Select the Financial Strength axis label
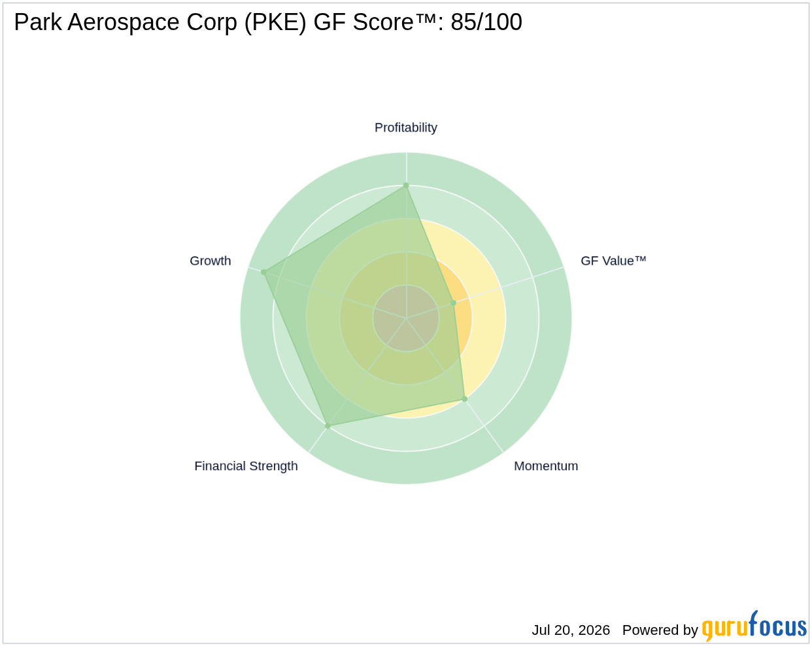Screen dimensions: 812x646 pyautogui.click(x=246, y=466)
